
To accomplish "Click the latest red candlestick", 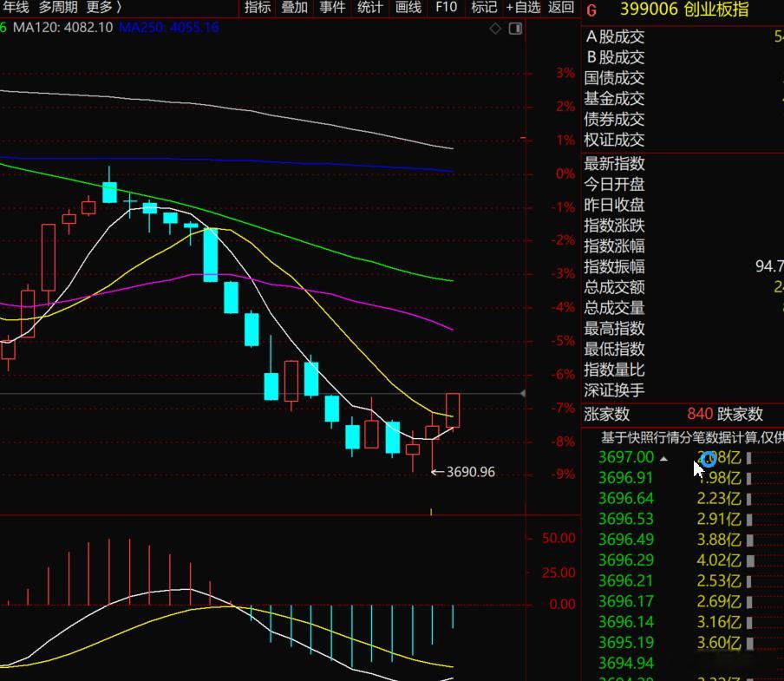I will [453, 410].
